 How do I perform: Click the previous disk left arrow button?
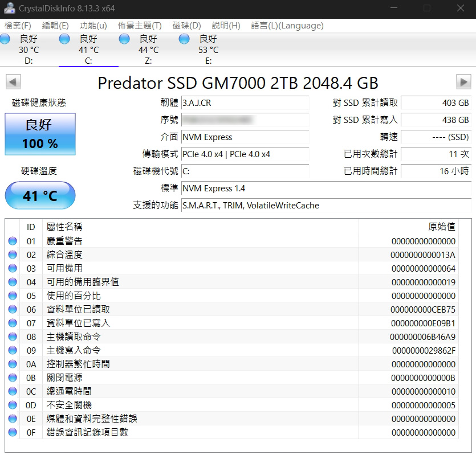tap(13, 82)
